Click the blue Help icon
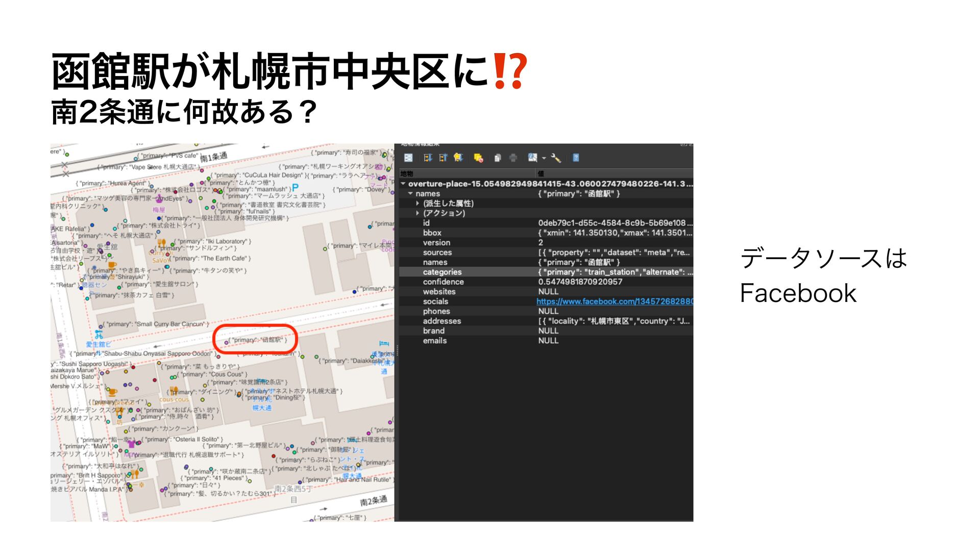The width and height of the screenshot is (980, 551). point(576,158)
